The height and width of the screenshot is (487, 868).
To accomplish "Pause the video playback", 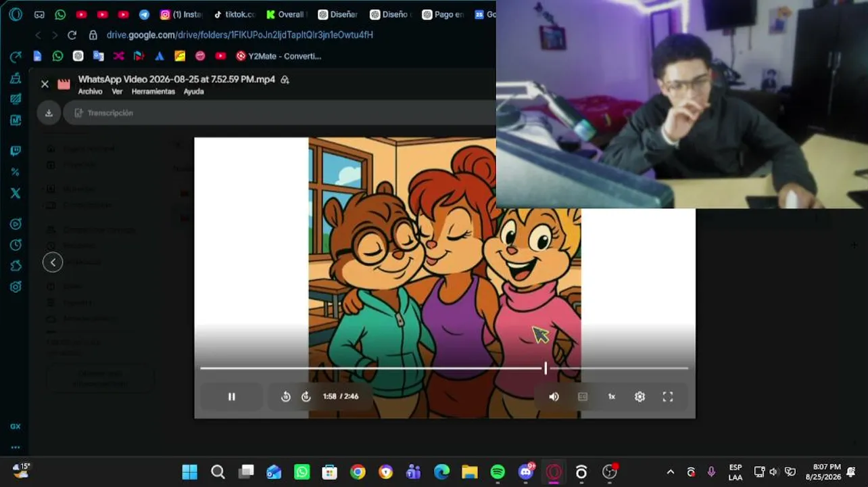I will point(231,397).
